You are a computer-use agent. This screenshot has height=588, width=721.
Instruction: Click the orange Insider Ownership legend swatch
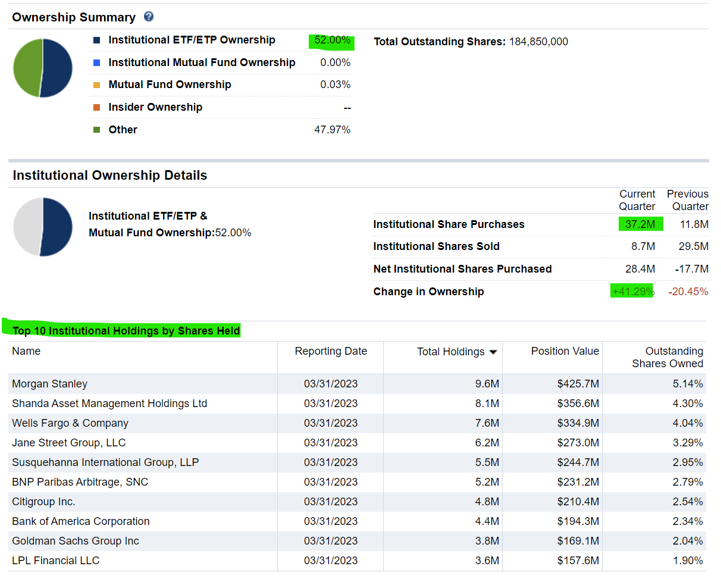[96, 108]
